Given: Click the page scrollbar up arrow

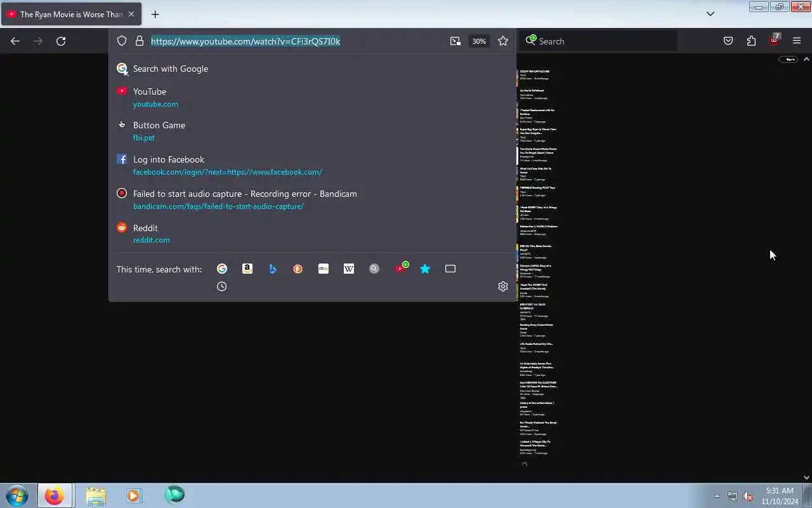Looking at the screenshot, I should click(x=806, y=59).
